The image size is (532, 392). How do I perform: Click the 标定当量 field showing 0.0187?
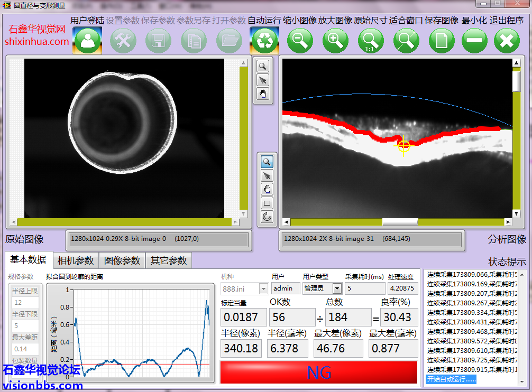242,318
